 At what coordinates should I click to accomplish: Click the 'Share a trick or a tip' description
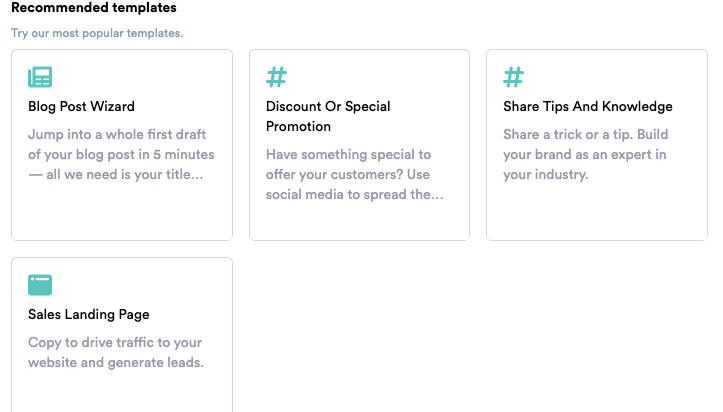tap(585, 154)
